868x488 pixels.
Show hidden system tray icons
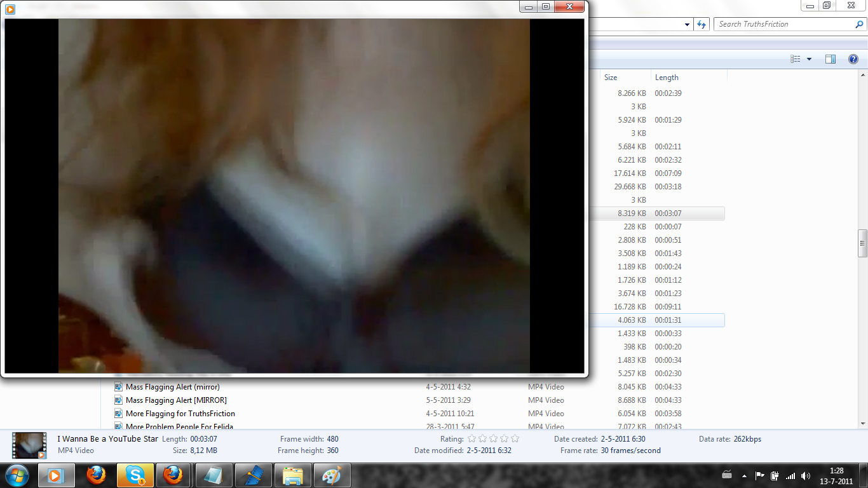(727, 475)
